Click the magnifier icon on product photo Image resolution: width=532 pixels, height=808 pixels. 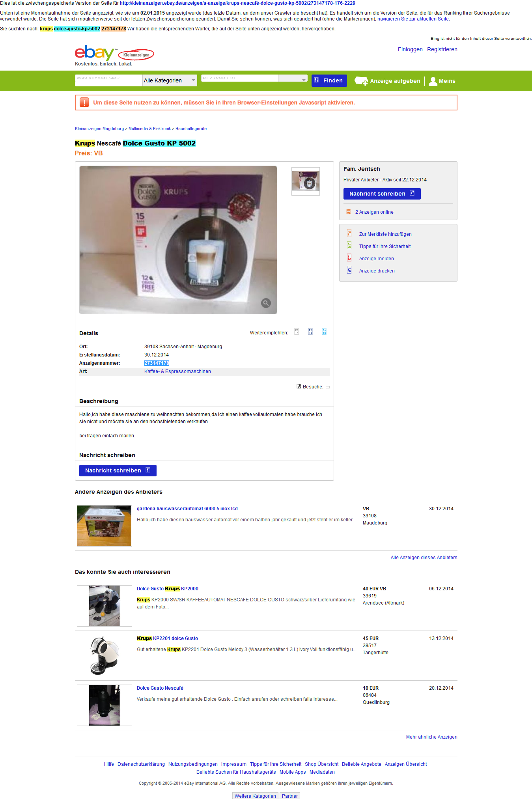(266, 303)
